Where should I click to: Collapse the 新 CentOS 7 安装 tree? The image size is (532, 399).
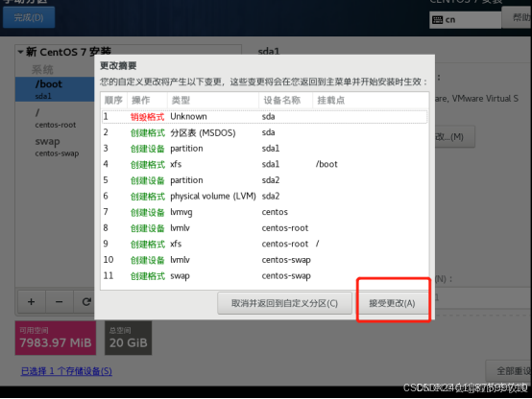point(21,52)
